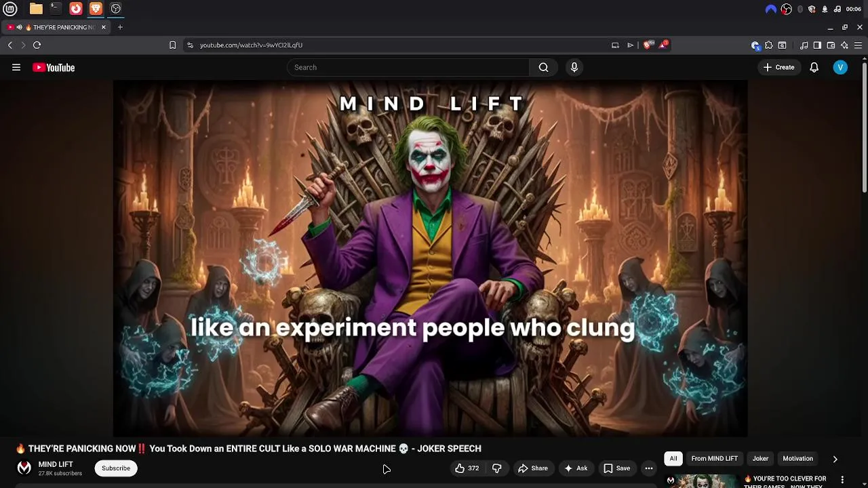Save the video to a playlist
The height and width of the screenshot is (488, 868).
(x=616, y=468)
